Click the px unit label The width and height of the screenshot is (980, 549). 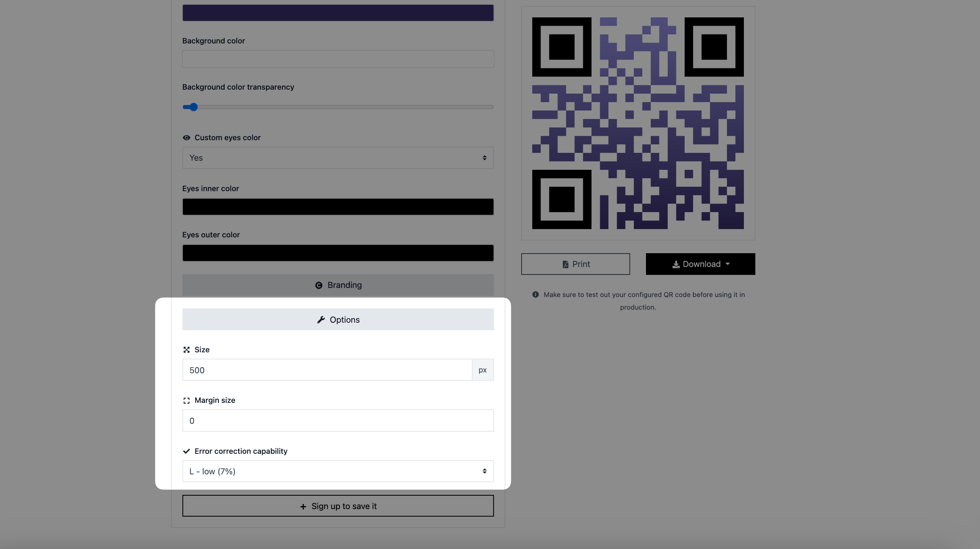tap(483, 370)
